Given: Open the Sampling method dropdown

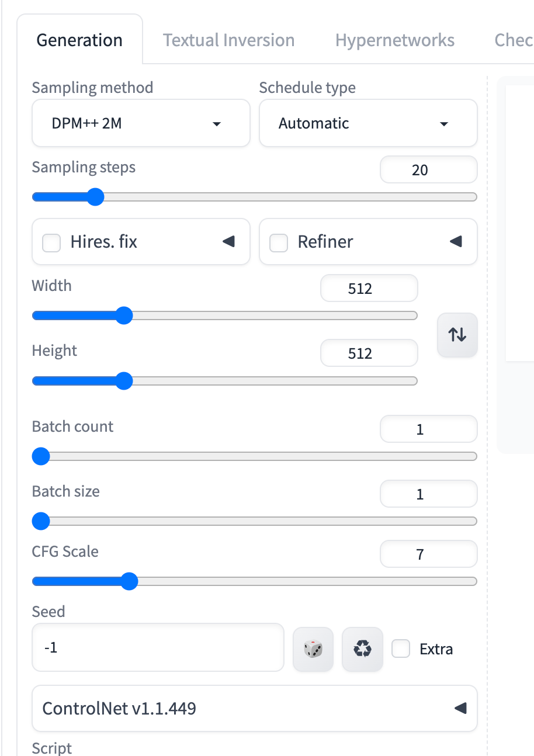Looking at the screenshot, I should click(x=141, y=123).
